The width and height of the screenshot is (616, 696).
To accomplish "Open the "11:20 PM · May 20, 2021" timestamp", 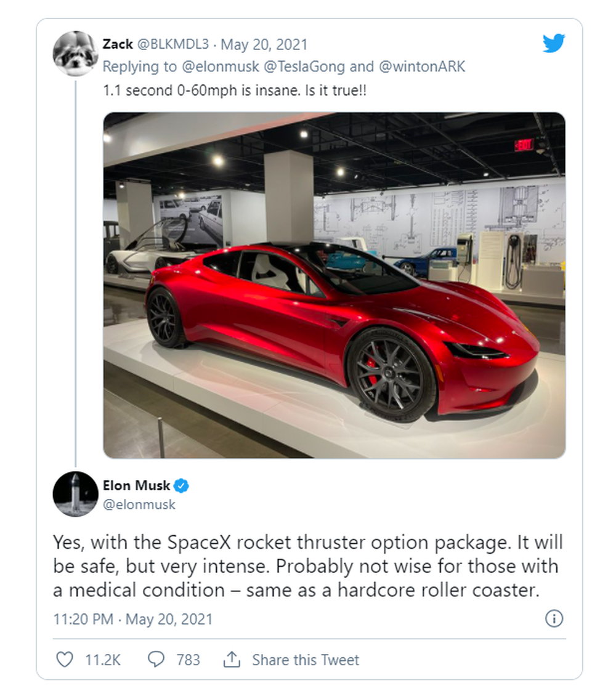I will click(133, 619).
